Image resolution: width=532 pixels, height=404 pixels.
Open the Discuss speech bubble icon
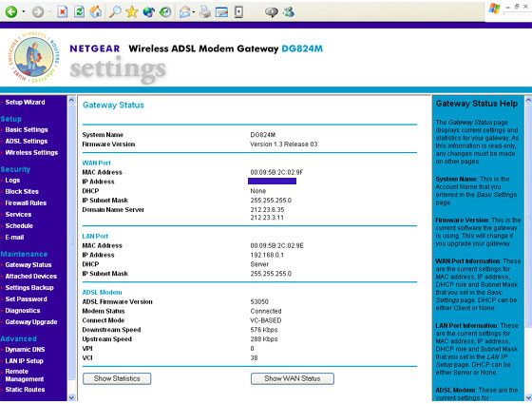coord(272,12)
